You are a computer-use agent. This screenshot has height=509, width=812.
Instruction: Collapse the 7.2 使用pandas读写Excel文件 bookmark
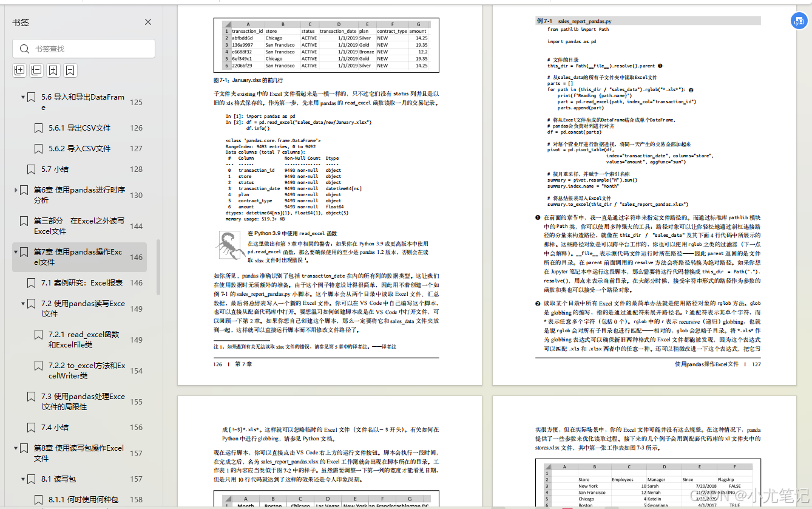[x=23, y=304]
